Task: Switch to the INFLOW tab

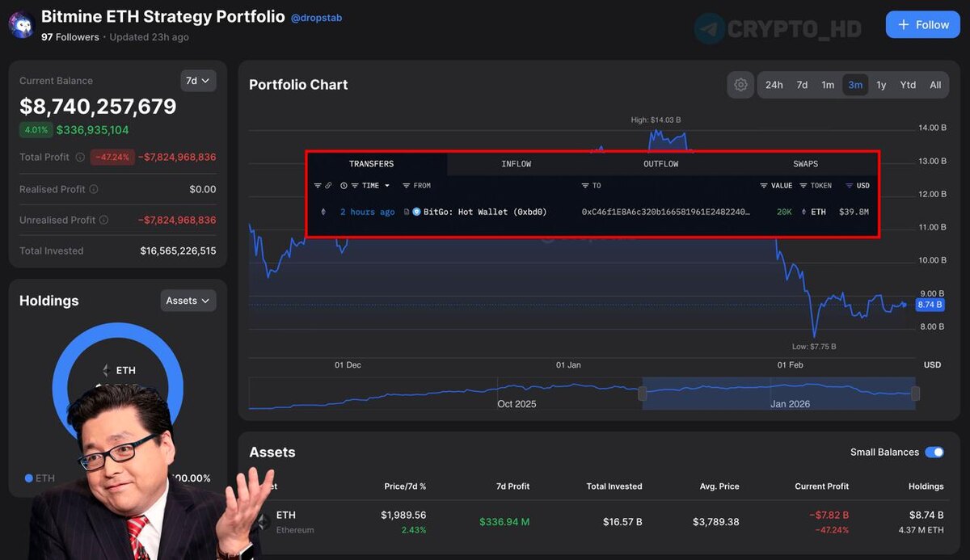Action: click(517, 164)
